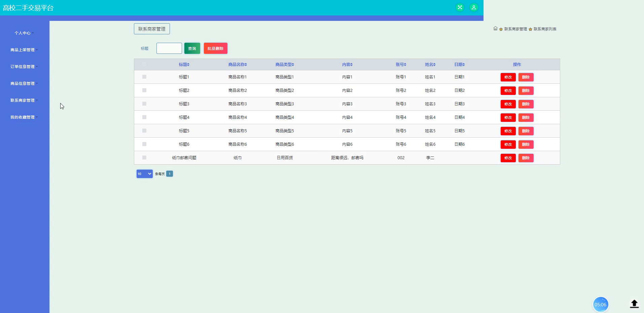Viewport: 644px width, 313px height.
Task: Click breadcrumb link 联系商家管理
Action: (515, 29)
